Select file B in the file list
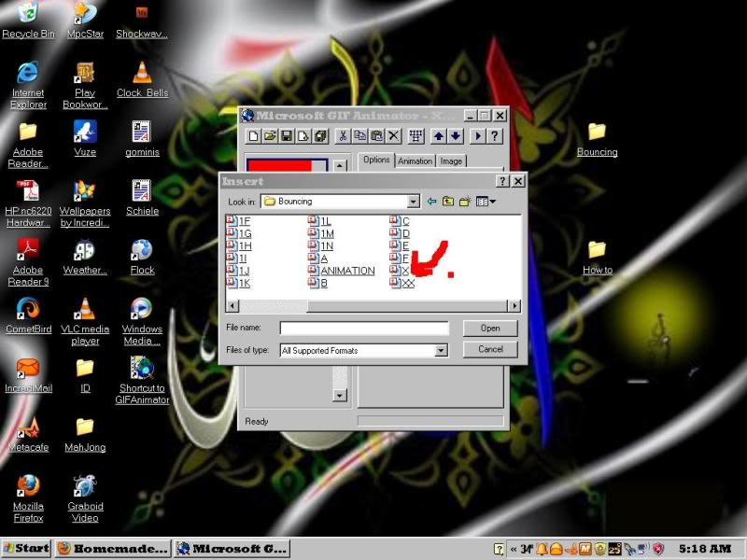 click(x=317, y=283)
